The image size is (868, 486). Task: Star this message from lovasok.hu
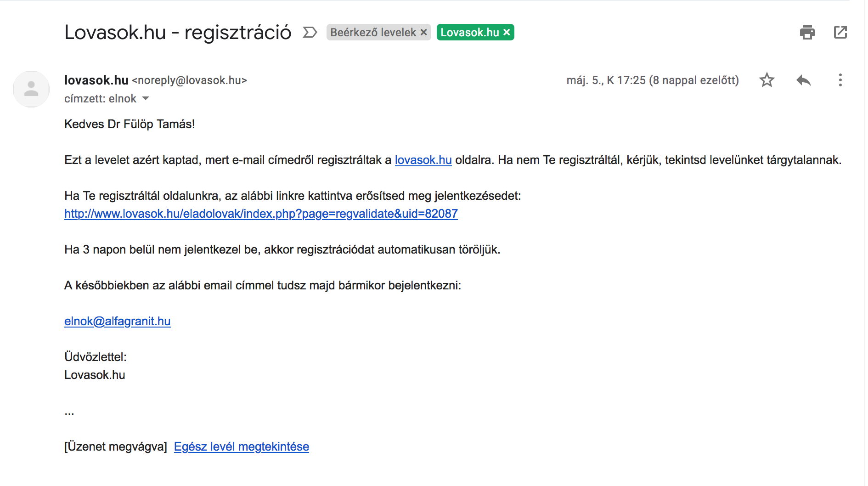[x=767, y=80]
